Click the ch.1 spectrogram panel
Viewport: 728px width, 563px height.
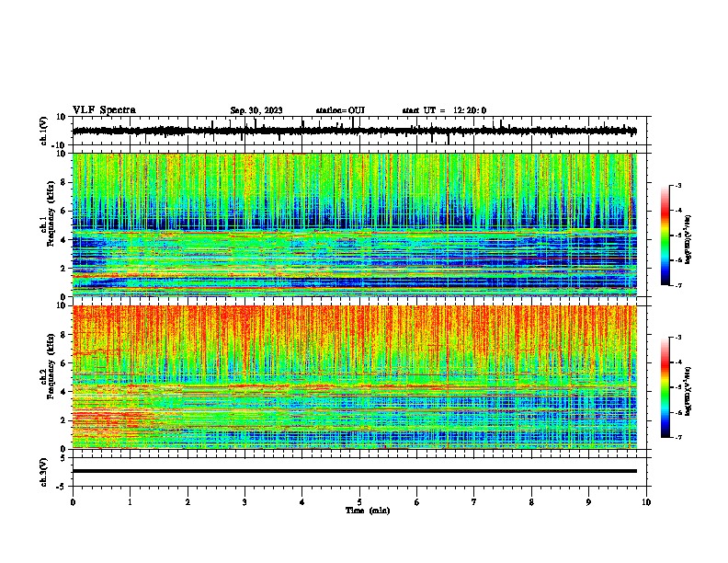[355, 224]
